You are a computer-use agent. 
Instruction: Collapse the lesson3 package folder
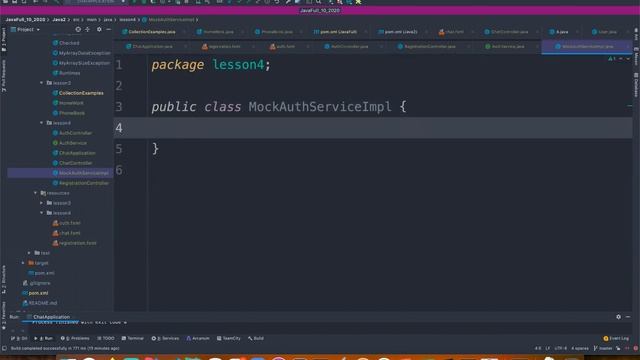pos(41,83)
